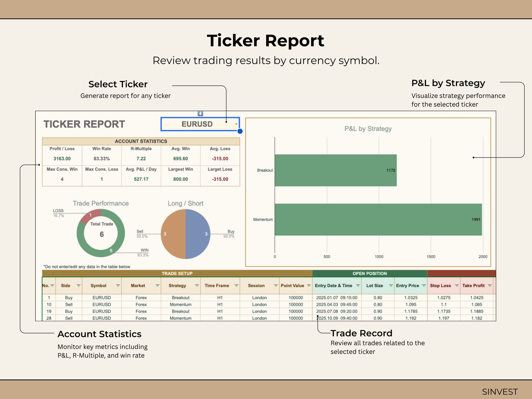Select the Sell slice of Long/Short pie
The height and width of the screenshot is (399, 532).
coord(173,234)
